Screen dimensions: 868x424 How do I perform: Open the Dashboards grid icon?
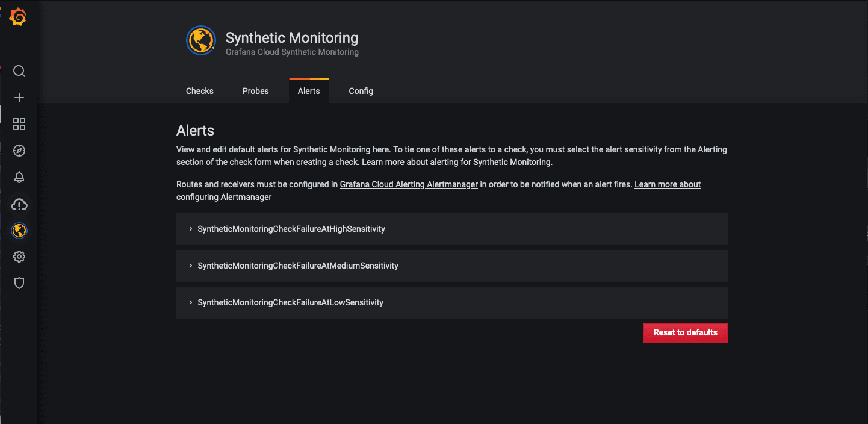point(19,124)
